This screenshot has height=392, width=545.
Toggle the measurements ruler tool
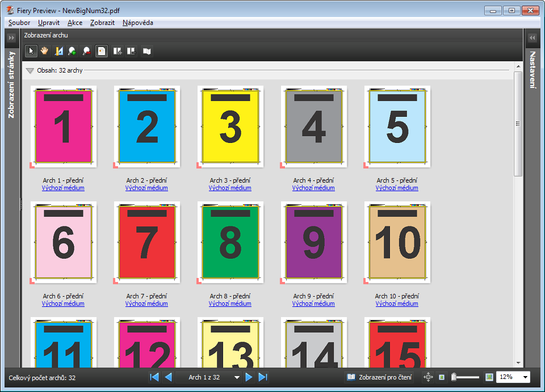coord(58,52)
